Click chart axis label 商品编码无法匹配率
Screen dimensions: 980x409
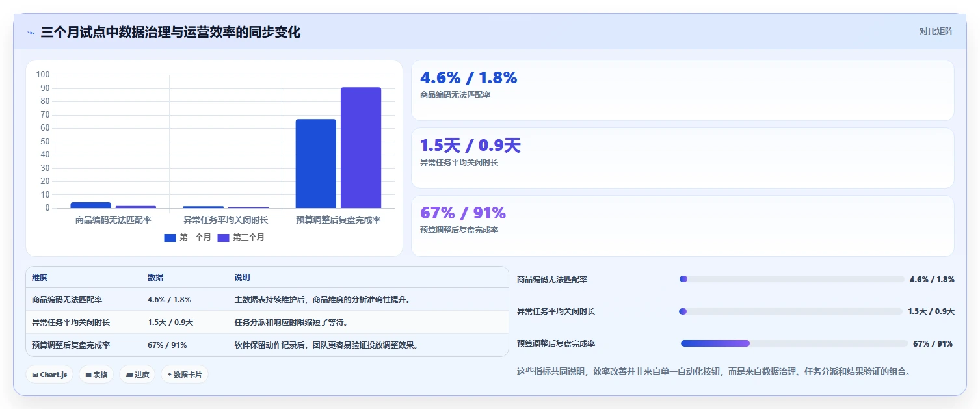[x=113, y=220]
